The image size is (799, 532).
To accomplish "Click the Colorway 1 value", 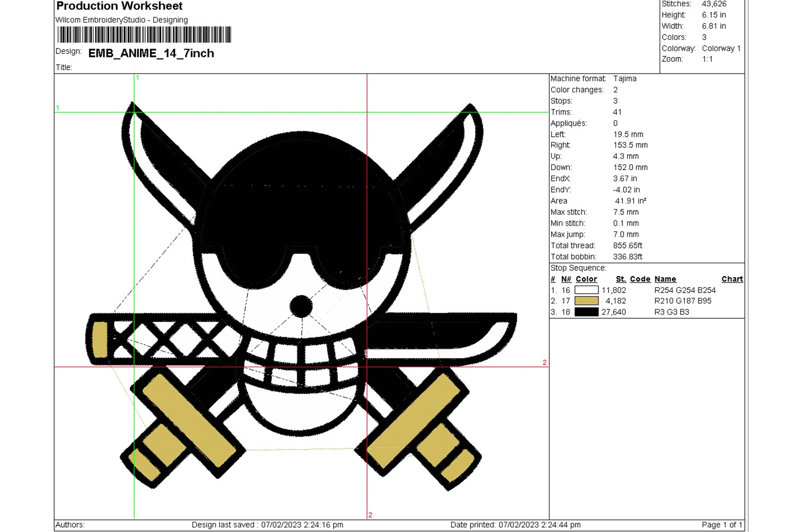I will (x=721, y=48).
